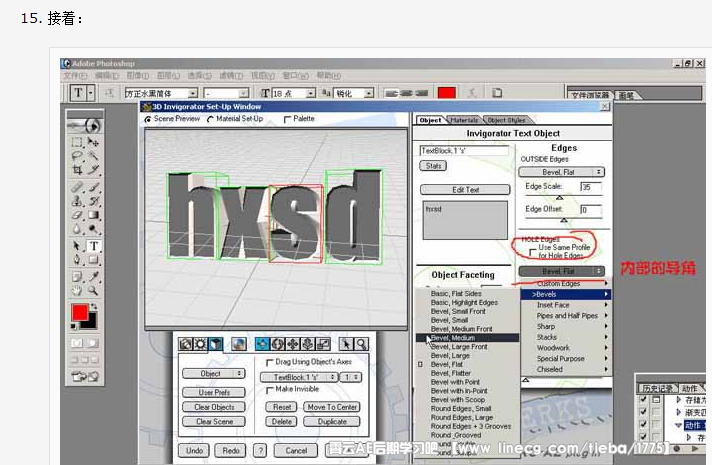Select the Dodge tool
Screen dimensions: 712x465
click(x=93, y=228)
